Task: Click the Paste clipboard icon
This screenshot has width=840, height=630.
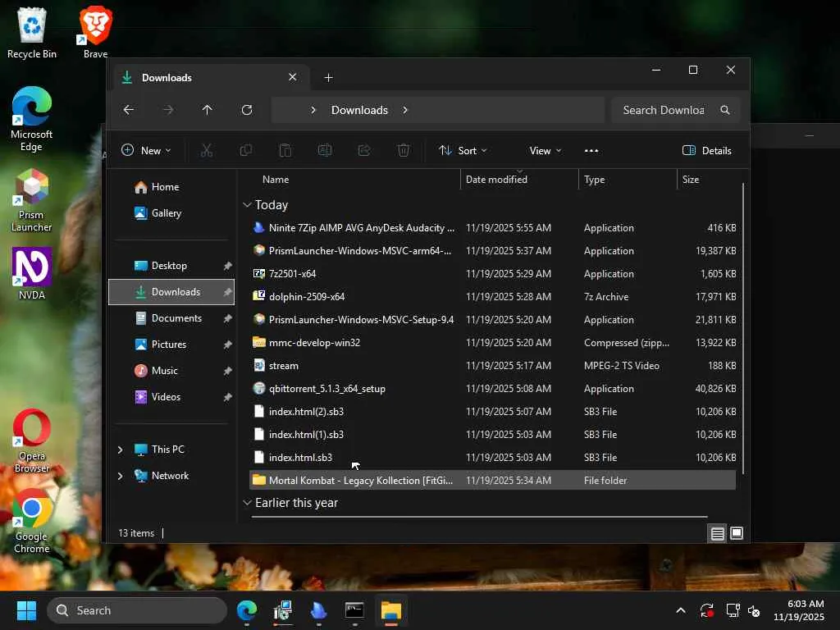Action: click(285, 151)
